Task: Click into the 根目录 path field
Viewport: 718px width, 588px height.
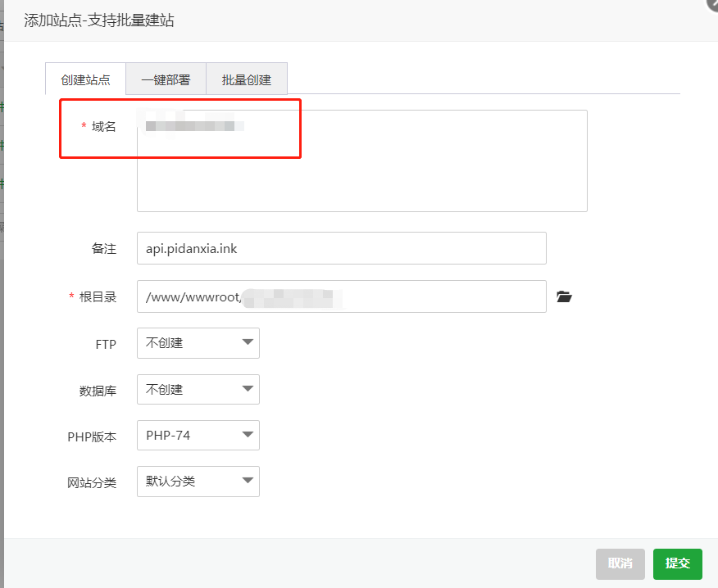Action: 341,296
